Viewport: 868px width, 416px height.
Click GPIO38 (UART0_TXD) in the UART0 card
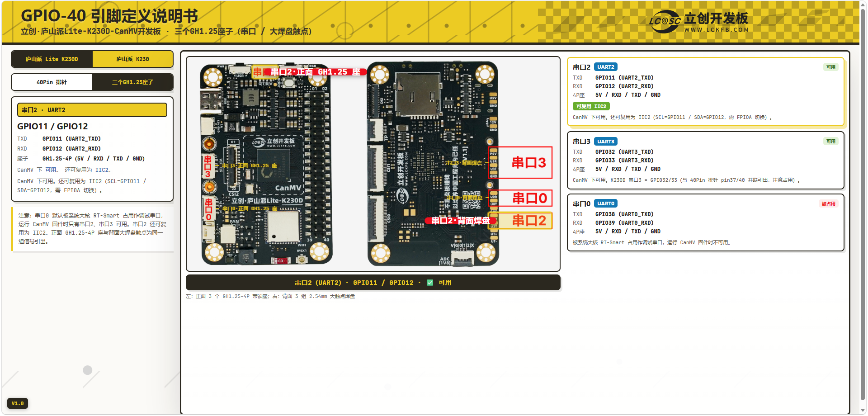pyautogui.click(x=624, y=214)
